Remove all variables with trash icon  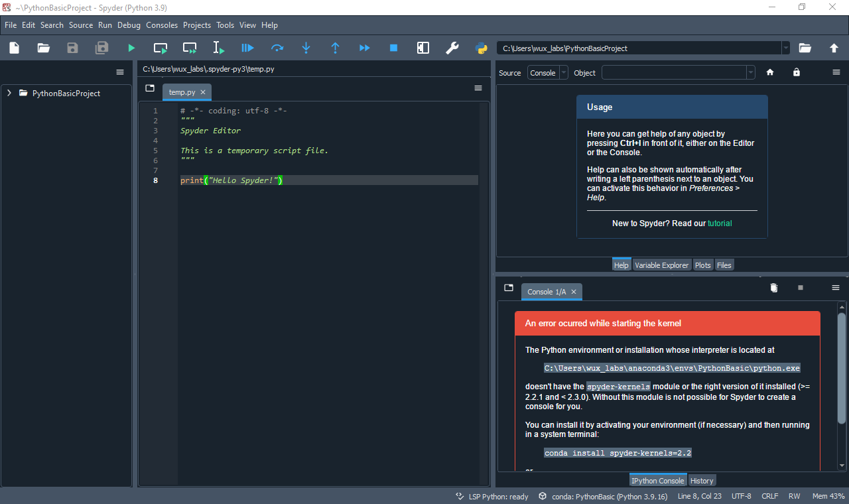(773, 288)
